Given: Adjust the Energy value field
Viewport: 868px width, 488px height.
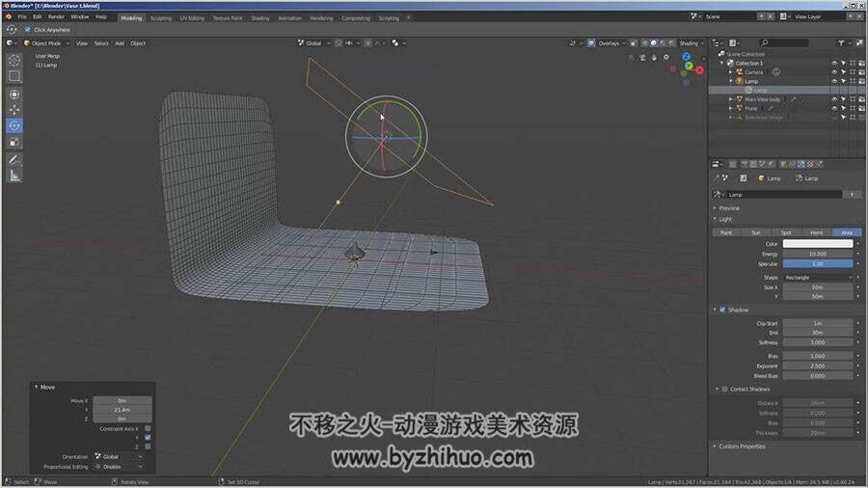Looking at the screenshot, I should pos(818,254).
